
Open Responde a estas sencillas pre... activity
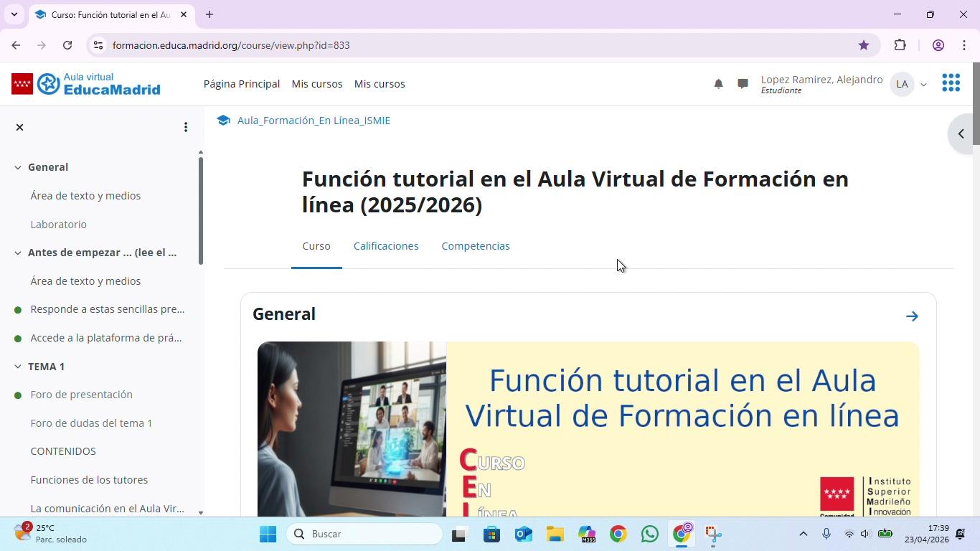[108, 309]
